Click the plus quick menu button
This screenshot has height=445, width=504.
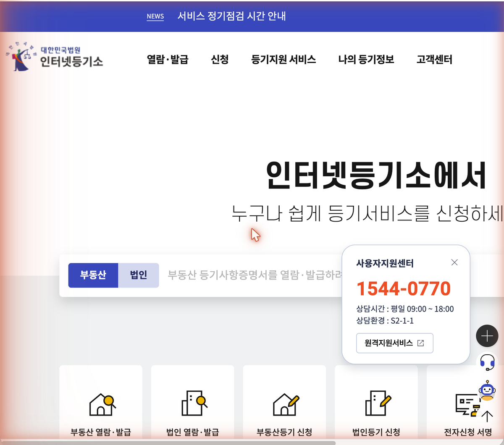(x=487, y=336)
